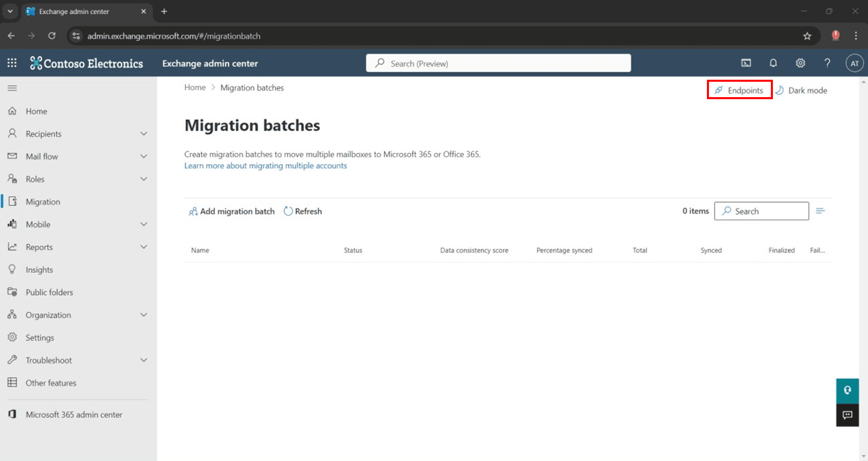Select Public folders in sidebar
Viewport: 868px width, 461px height.
[x=49, y=292]
